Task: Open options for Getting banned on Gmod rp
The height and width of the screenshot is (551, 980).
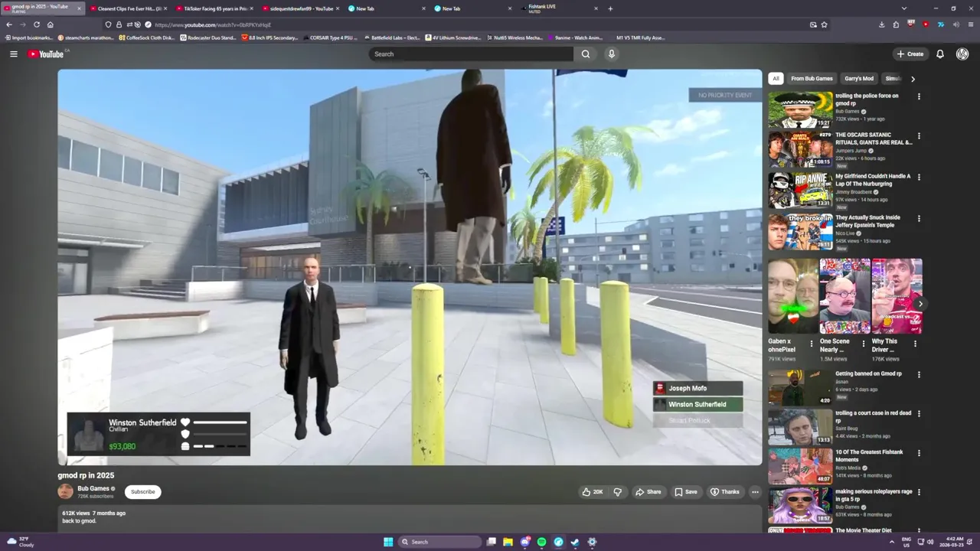Action: [x=919, y=374]
